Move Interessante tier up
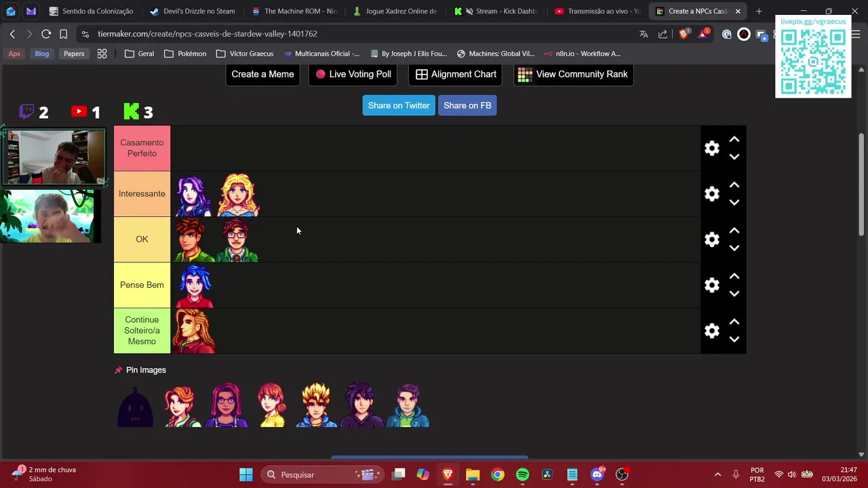868x488 pixels. (x=734, y=185)
